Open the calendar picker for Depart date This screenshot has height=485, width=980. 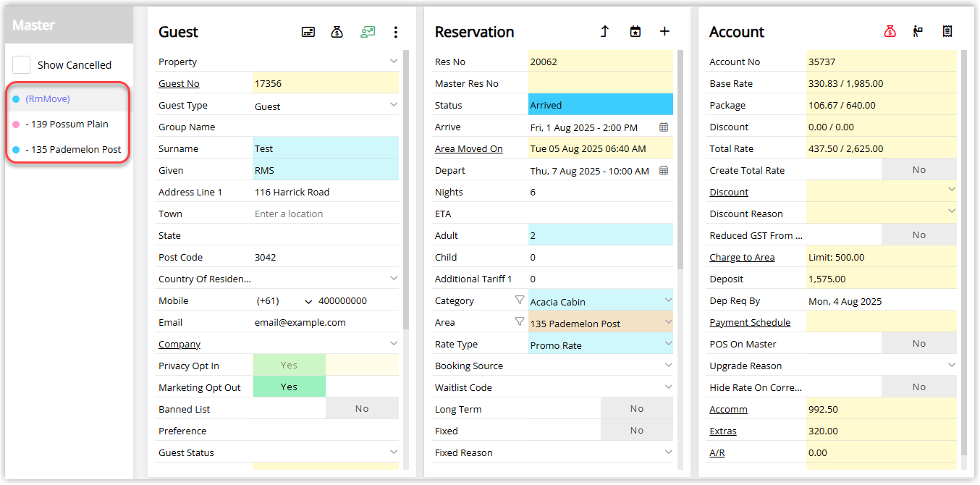point(664,171)
